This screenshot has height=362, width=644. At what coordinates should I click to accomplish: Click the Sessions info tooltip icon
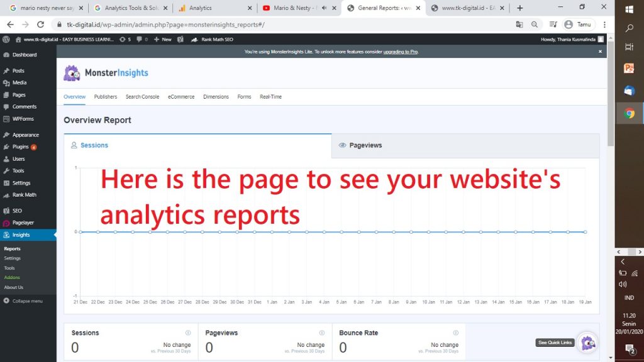pos(188,333)
